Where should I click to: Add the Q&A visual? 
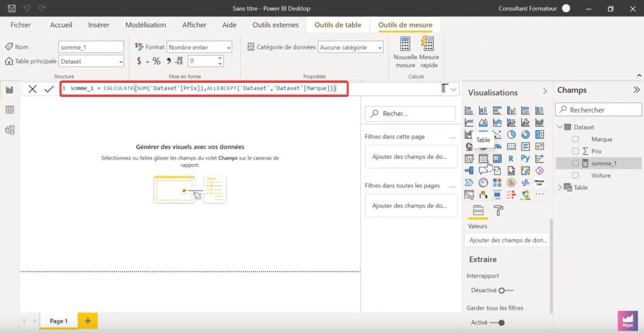483,170
